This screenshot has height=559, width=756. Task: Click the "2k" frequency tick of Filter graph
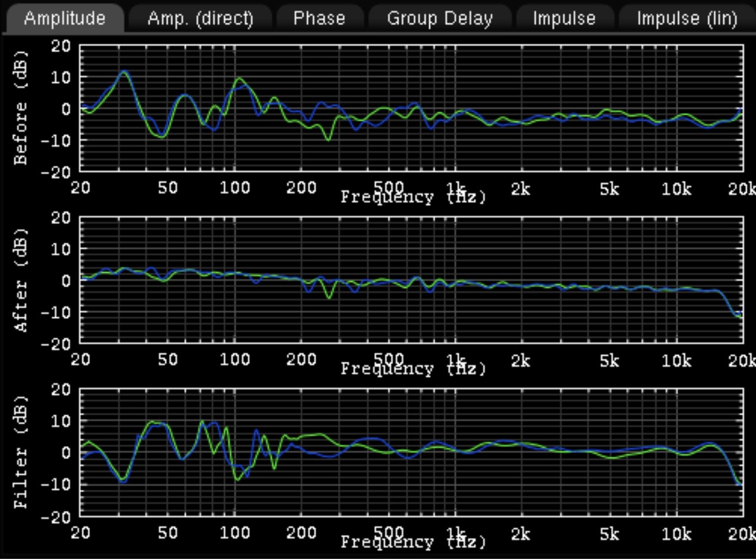coord(520,534)
